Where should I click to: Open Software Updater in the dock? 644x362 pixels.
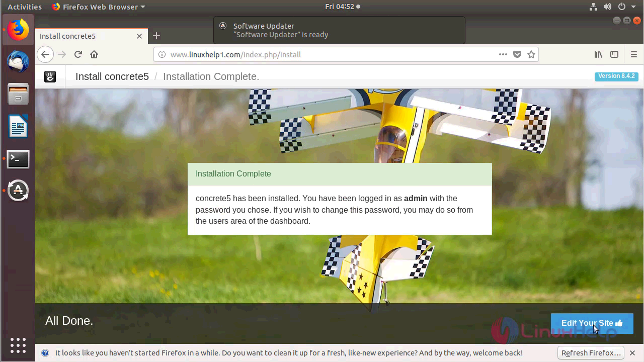18,191
